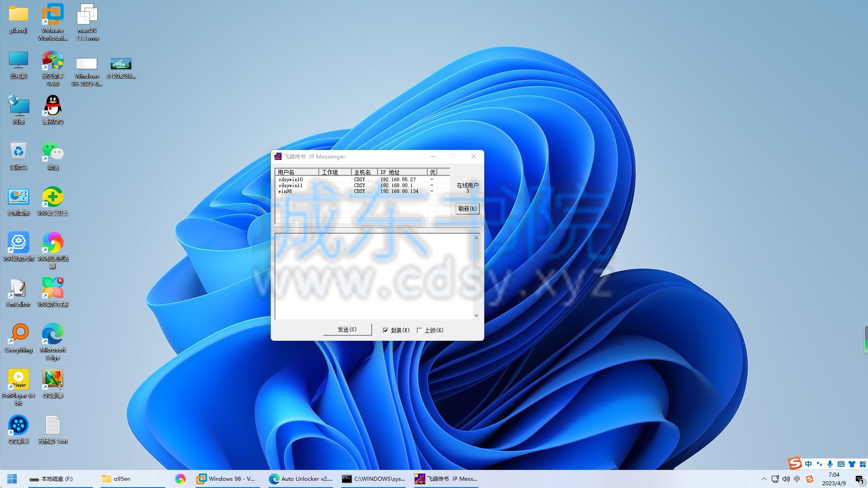
Task: Open volume control tray icon
Action: coord(786,479)
